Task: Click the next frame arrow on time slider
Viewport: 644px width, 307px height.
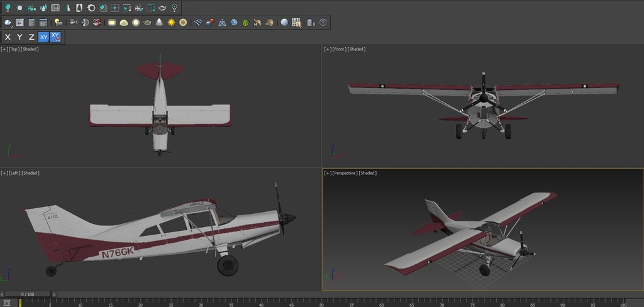Action: [x=54, y=294]
